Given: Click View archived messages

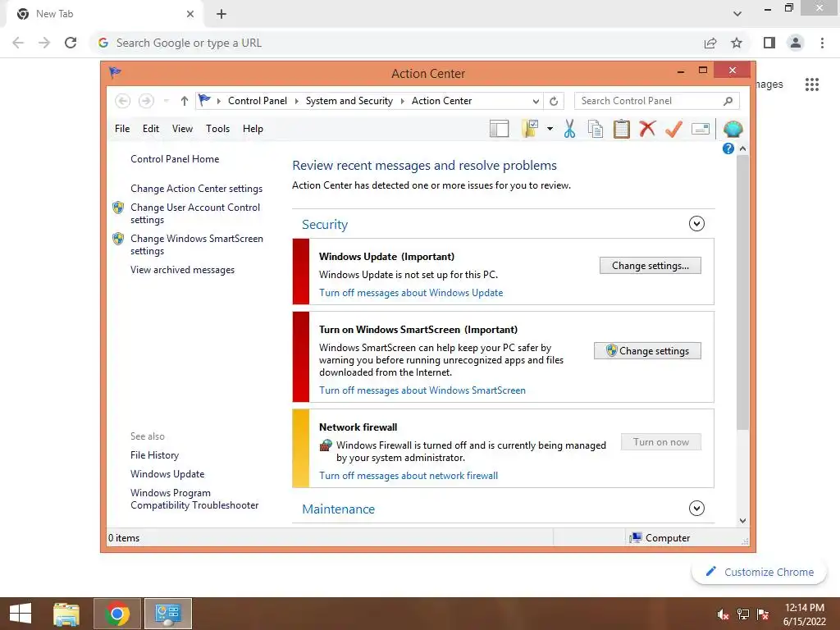Looking at the screenshot, I should [182, 270].
